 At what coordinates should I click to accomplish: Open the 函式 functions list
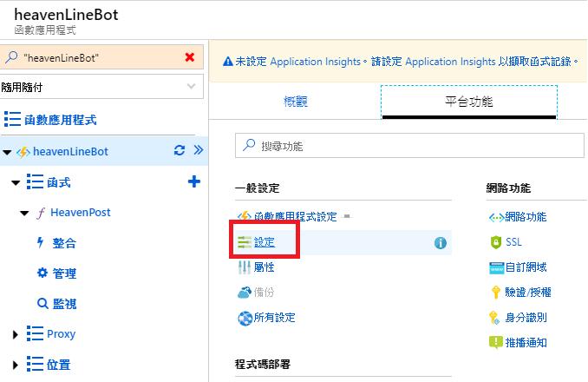(59, 182)
